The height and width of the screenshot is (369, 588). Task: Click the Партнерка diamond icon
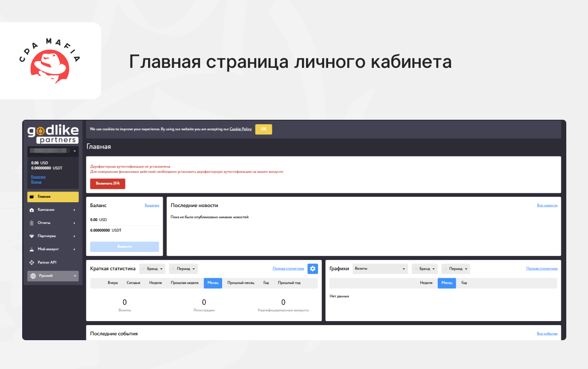coord(31,236)
